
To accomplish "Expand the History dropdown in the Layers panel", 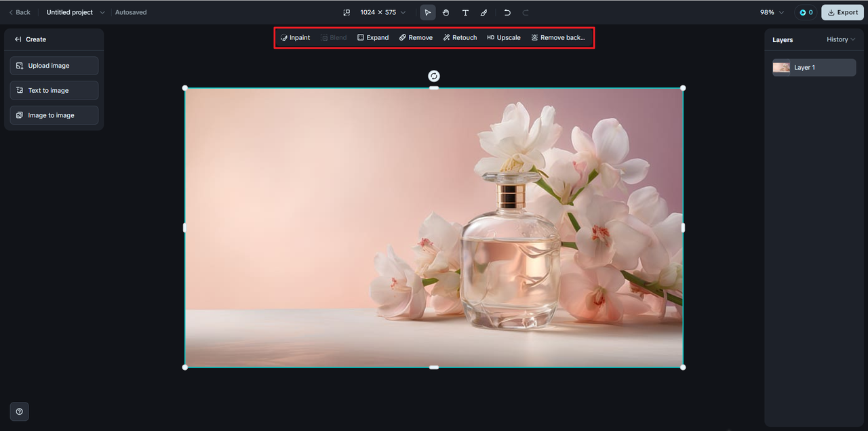I will point(841,39).
